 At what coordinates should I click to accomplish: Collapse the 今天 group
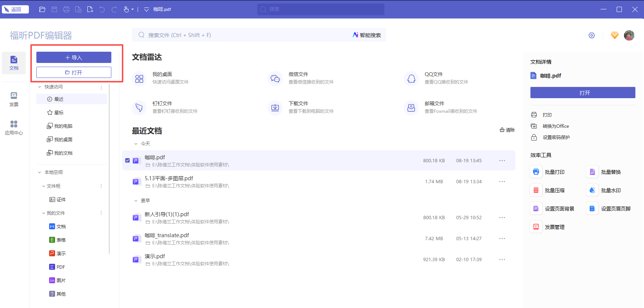click(x=136, y=144)
